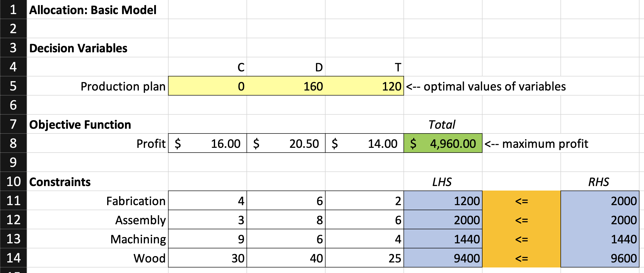This screenshot has height=273, width=644.
Task: Select the Fabrication LHS cell 1200
Action: (443, 201)
